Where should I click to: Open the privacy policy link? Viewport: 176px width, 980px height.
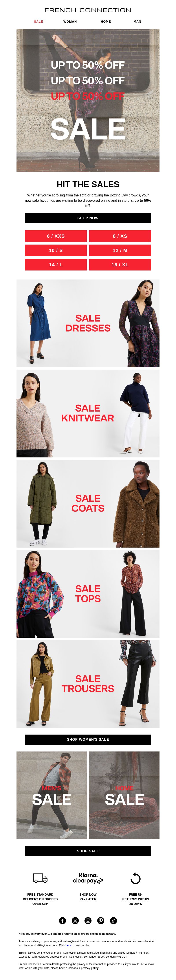(90, 968)
